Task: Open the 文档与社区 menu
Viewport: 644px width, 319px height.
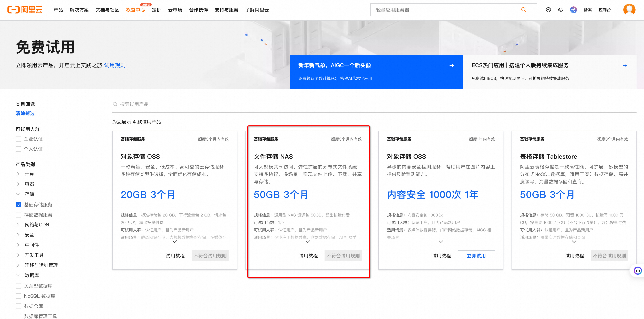Action: click(107, 10)
